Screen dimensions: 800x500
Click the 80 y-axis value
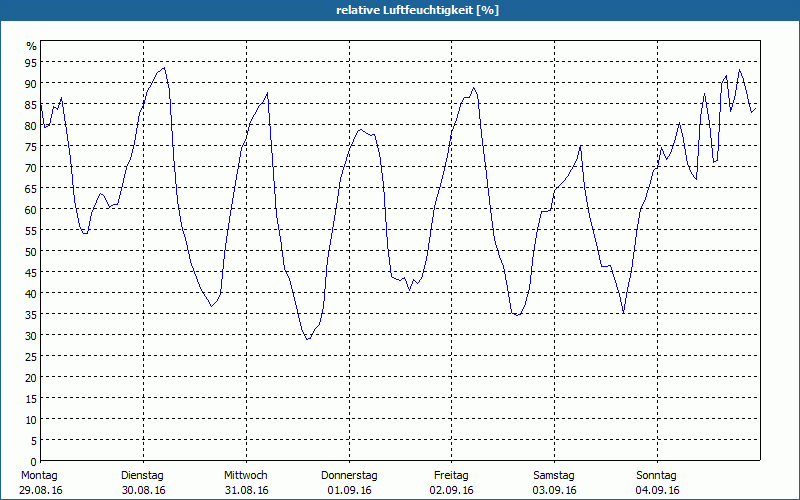31,125
